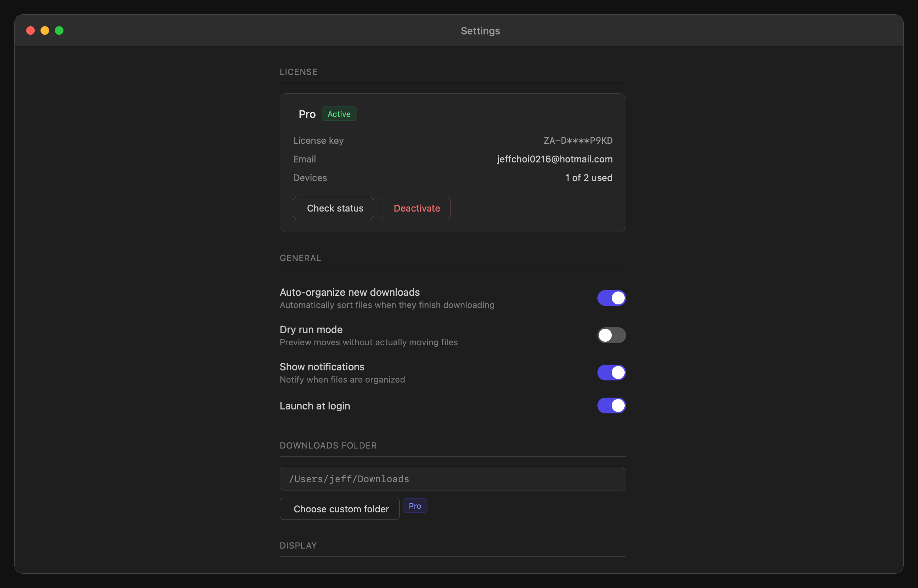Screen dimensions: 918x588
Task: Click the green Active license badge
Action: 339,114
